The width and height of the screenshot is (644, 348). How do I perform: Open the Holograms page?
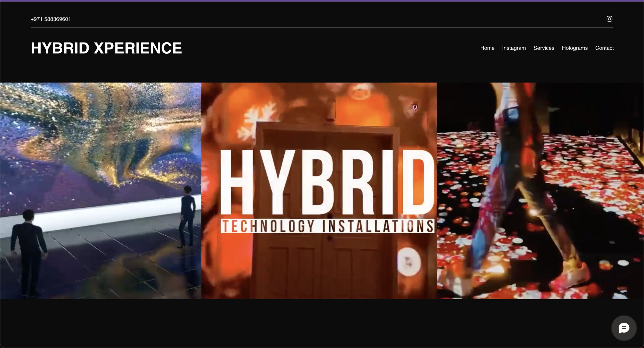(574, 48)
